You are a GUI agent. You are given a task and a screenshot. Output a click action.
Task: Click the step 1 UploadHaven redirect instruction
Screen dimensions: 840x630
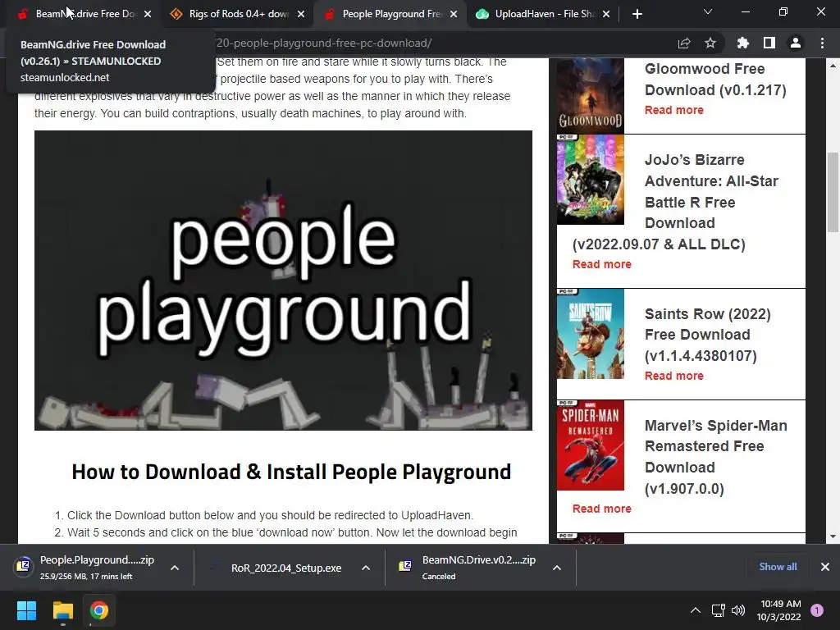tap(270, 515)
